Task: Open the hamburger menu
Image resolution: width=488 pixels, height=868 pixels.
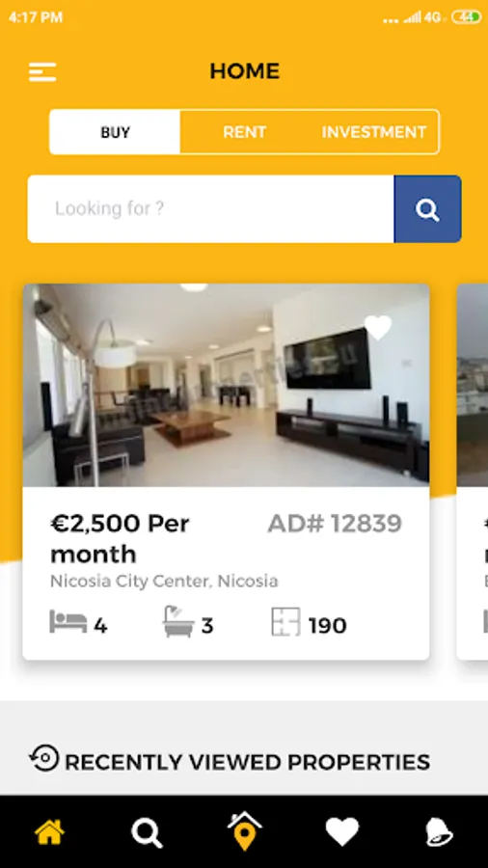Action: pos(42,72)
